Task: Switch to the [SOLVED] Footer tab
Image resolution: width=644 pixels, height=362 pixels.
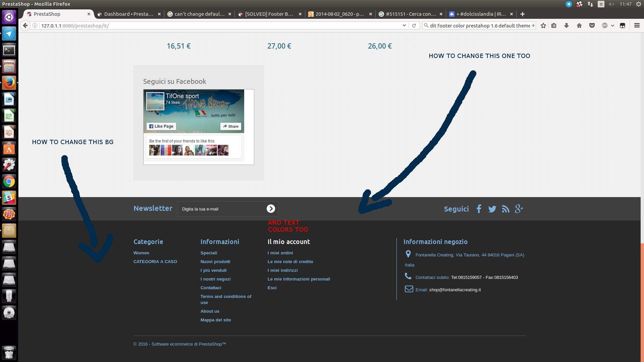Action: [269, 14]
